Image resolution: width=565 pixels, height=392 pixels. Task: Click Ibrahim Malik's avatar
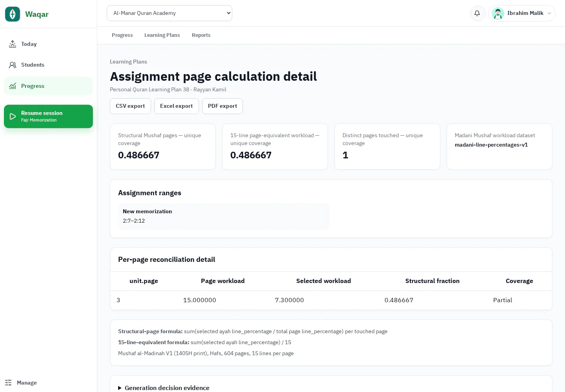pos(498,13)
